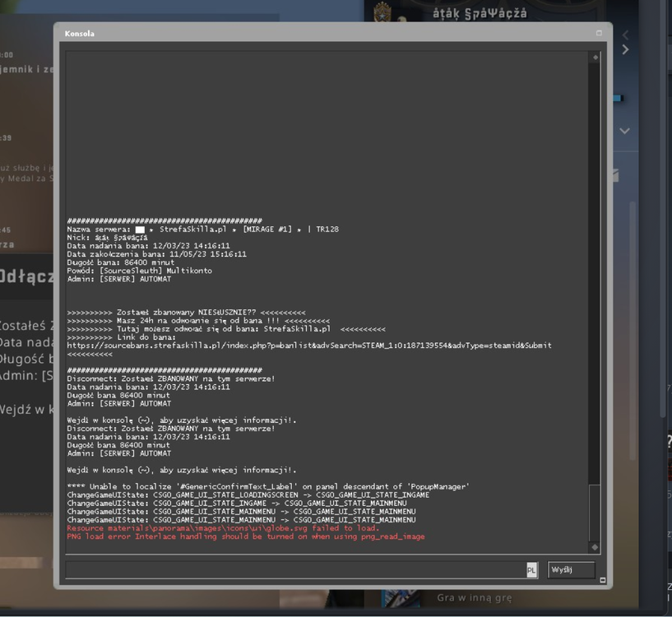Click the right chevron in the background menu

pyautogui.click(x=625, y=49)
